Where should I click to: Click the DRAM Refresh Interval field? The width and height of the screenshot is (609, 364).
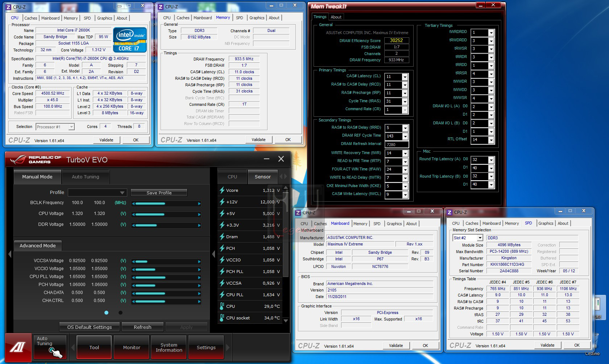click(x=397, y=145)
